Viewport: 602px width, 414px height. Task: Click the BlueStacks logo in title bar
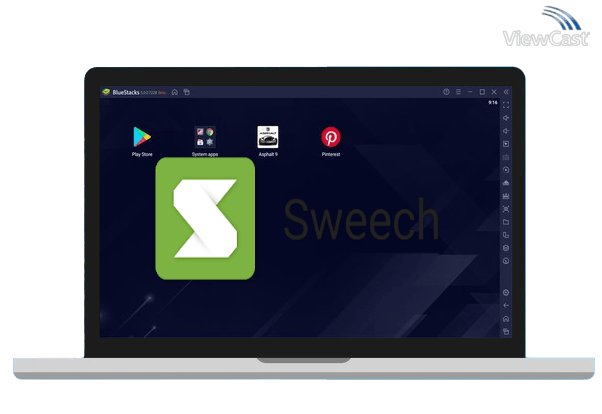[x=106, y=92]
